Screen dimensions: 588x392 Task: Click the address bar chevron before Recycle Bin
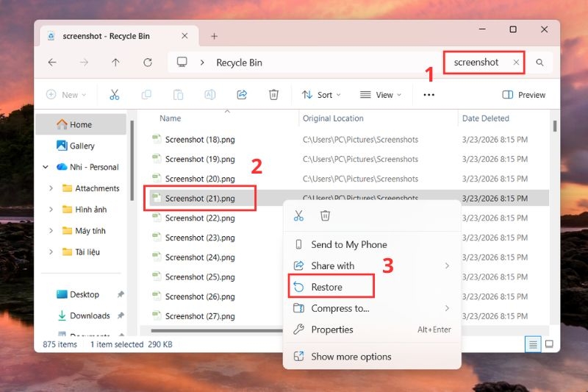coord(202,63)
